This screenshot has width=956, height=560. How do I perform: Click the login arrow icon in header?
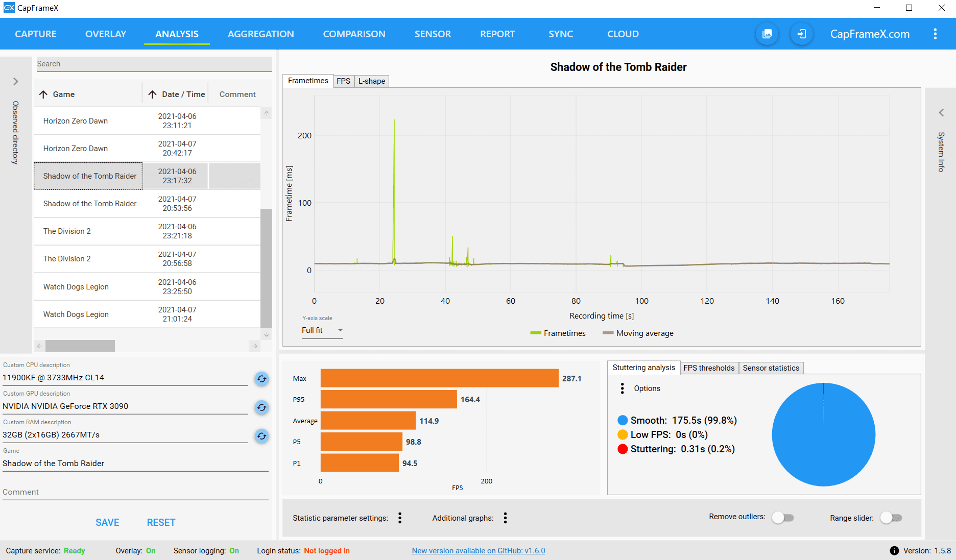[802, 34]
